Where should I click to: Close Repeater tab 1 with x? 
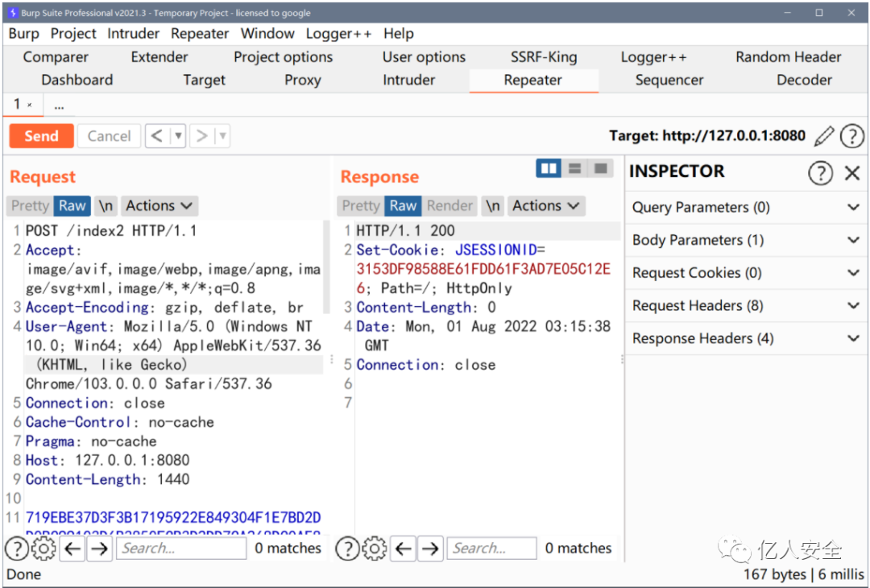[x=30, y=105]
